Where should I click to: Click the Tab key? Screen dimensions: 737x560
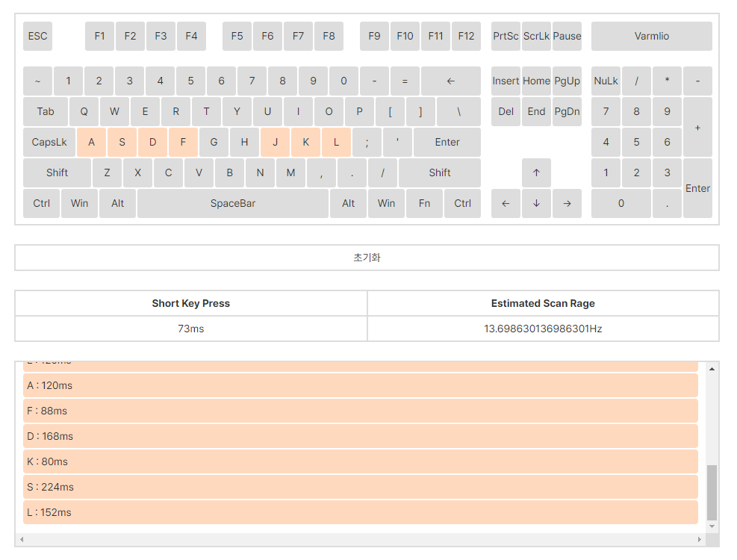click(46, 111)
